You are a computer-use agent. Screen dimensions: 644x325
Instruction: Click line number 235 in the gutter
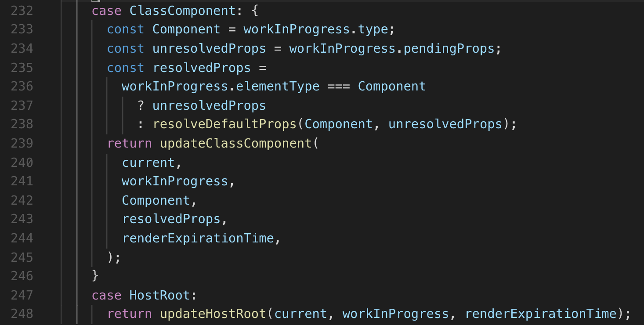[x=22, y=68]
